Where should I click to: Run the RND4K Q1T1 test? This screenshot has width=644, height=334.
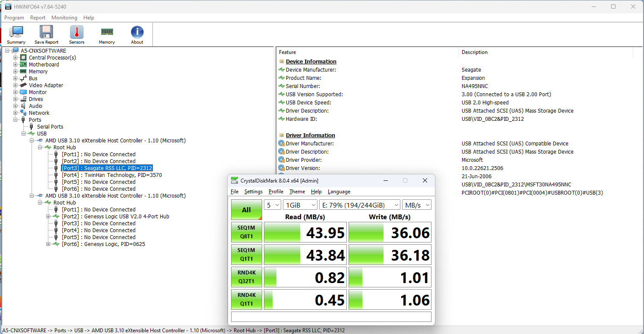[246, 300]
